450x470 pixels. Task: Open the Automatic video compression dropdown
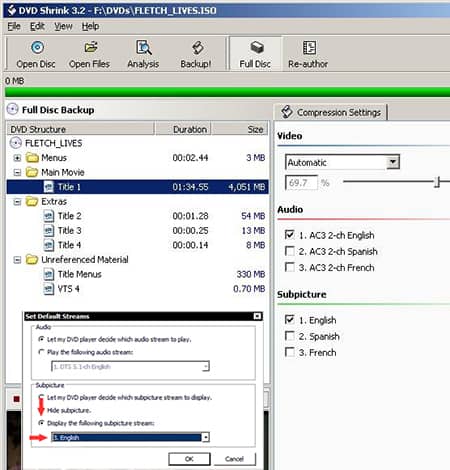tap(393, 162)
